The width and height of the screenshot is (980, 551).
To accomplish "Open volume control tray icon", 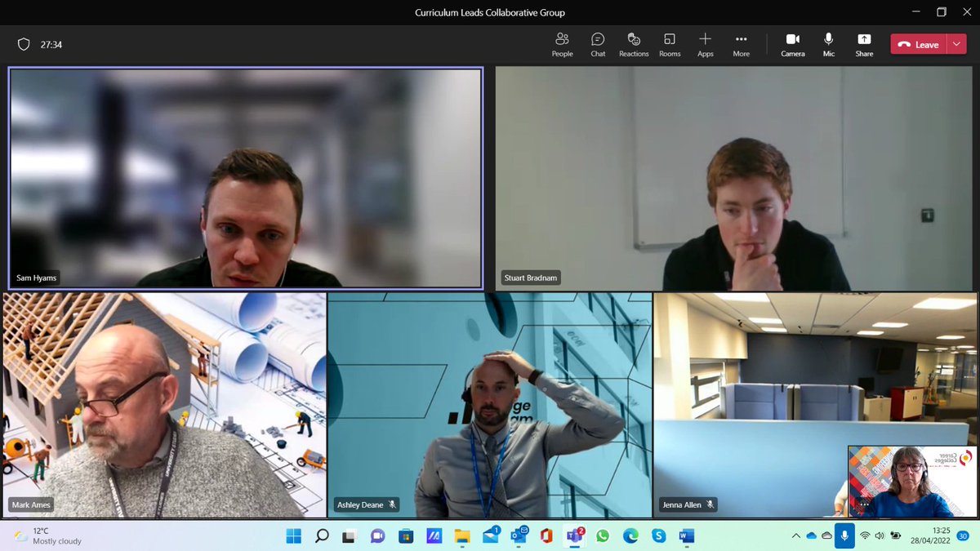I will click(880, 536).
